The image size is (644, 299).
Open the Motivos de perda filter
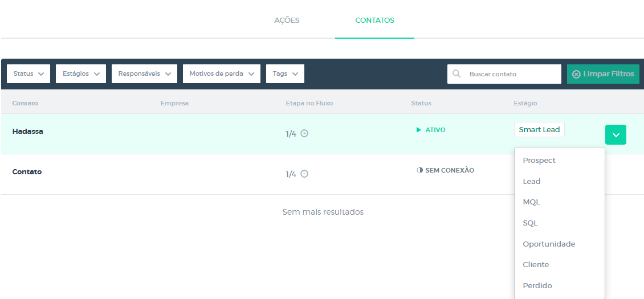(x=222, y=74)
